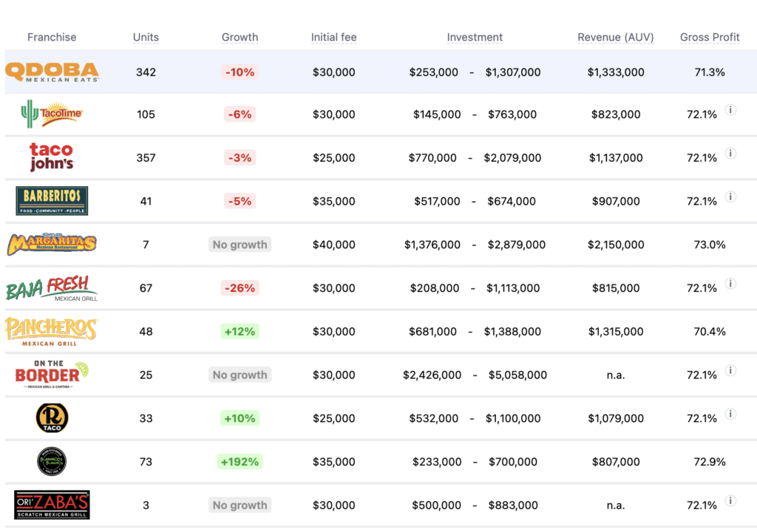Image resolution: width=757 pixels, height=532 pixels.
Task: Sort by the Franchise column header
Action: (x=52, y=37)
